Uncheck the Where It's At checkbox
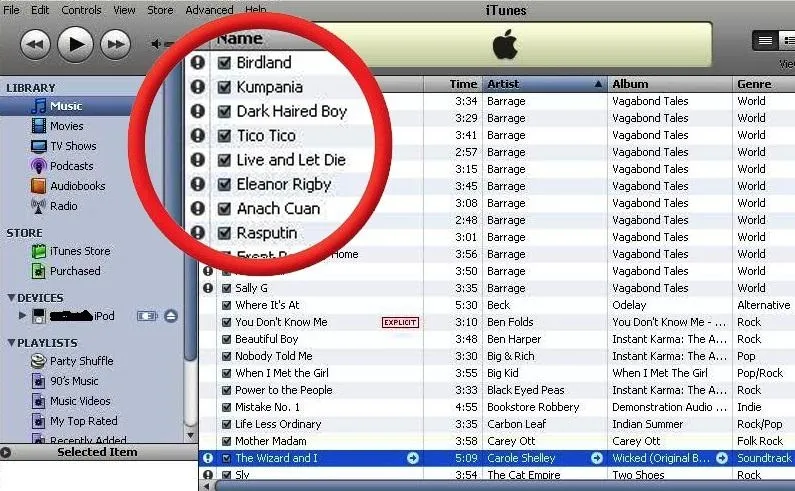 tap(227, 305)
